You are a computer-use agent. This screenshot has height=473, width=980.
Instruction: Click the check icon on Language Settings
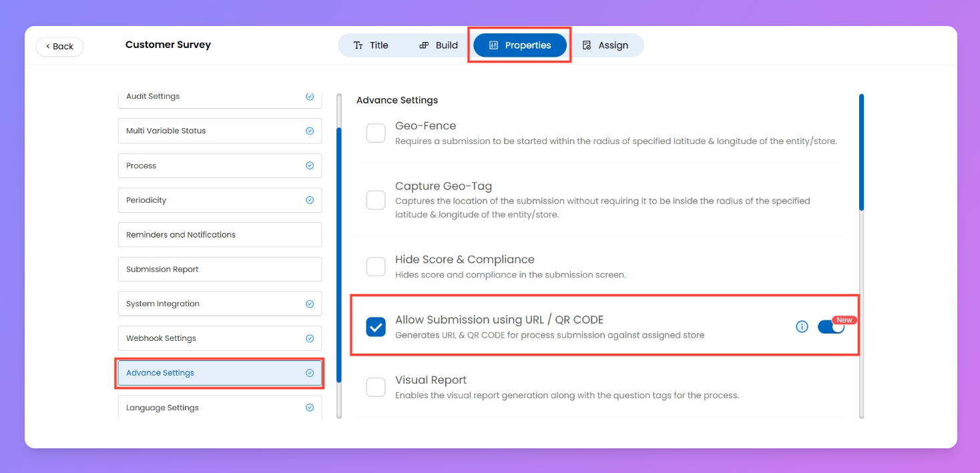click(x=310, y=408)
